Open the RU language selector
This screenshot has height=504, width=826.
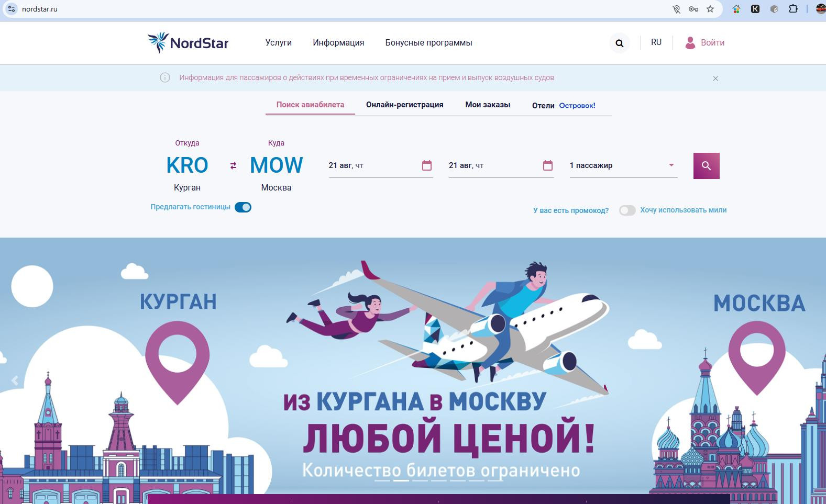pos(656,42)
